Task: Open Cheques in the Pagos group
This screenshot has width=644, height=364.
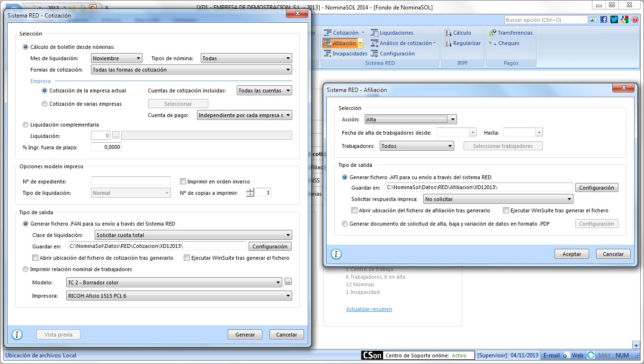Action: click(x=504, y=43)
